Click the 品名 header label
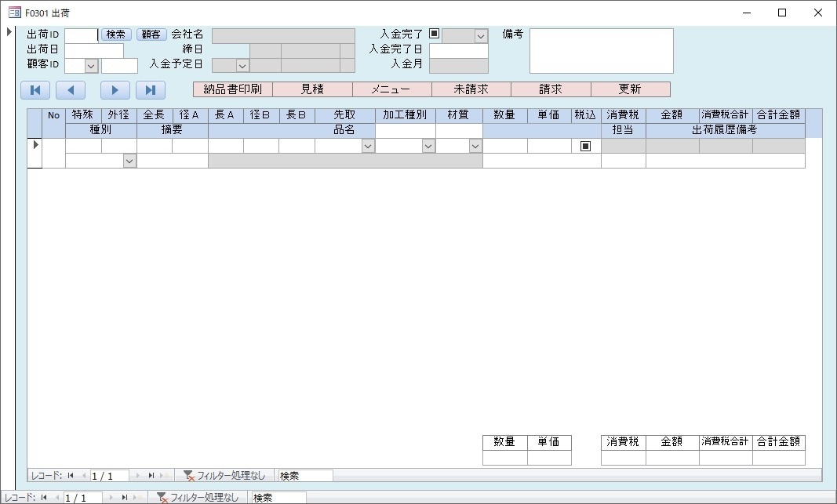 [x=344, y=130]
